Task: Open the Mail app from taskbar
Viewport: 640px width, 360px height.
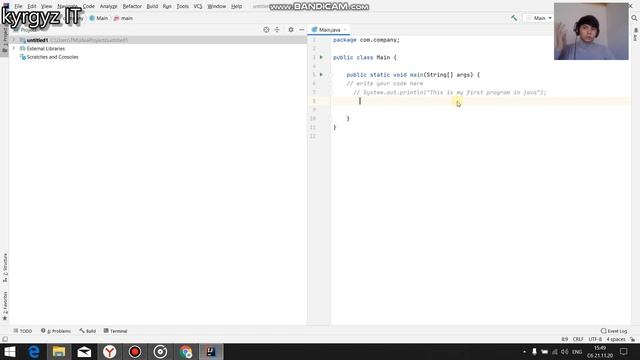Action: tap(84, 352)
